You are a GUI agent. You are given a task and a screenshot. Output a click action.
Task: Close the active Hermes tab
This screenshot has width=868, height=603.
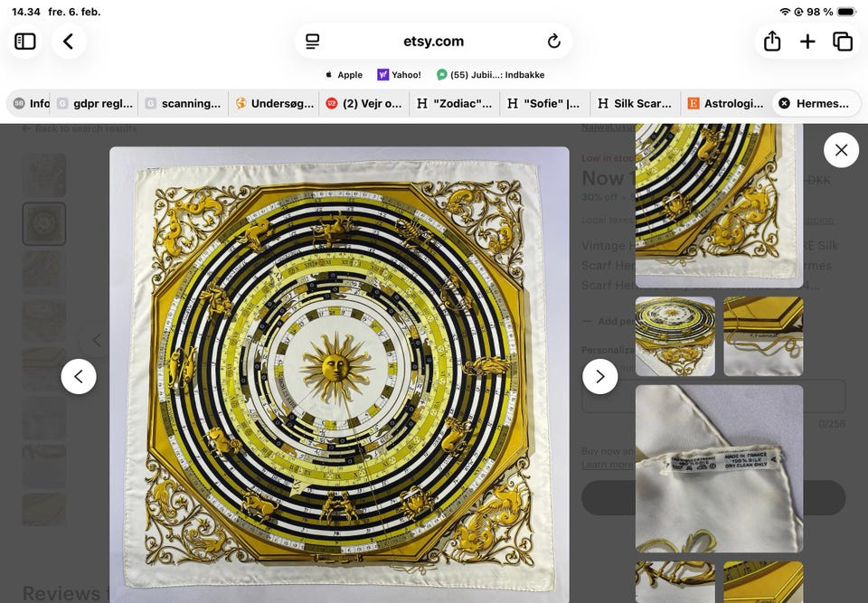click(x=784, y=103)
